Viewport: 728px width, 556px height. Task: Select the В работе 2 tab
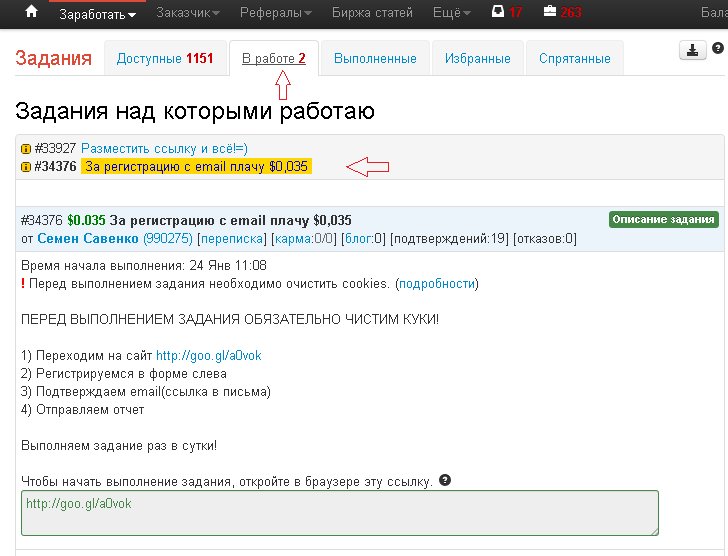click(x=274, y=58)
